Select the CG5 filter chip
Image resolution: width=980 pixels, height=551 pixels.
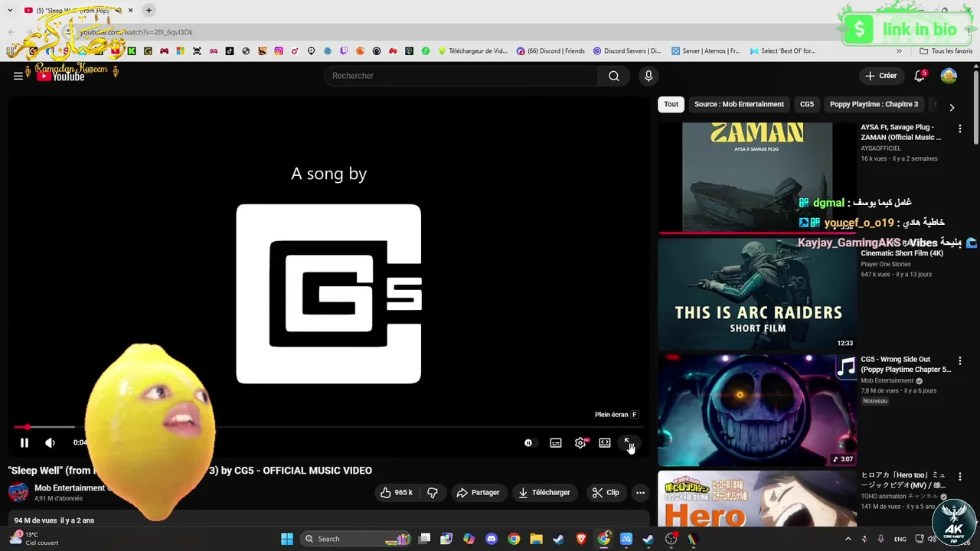point(807,104)
